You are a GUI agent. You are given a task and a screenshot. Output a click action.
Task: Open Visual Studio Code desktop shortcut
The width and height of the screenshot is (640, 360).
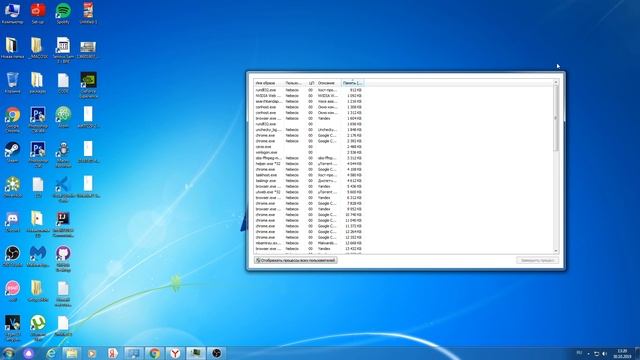[x=63, y=189]
